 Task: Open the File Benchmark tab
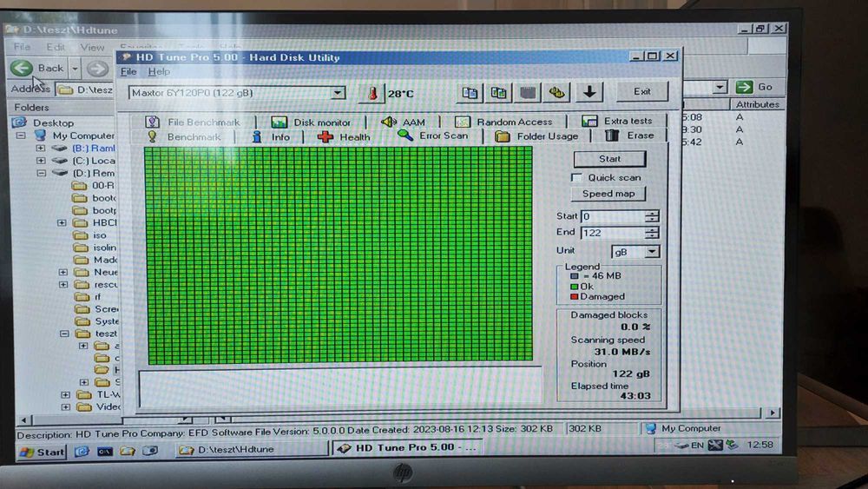pyautogui.click(x=193, y=122)
